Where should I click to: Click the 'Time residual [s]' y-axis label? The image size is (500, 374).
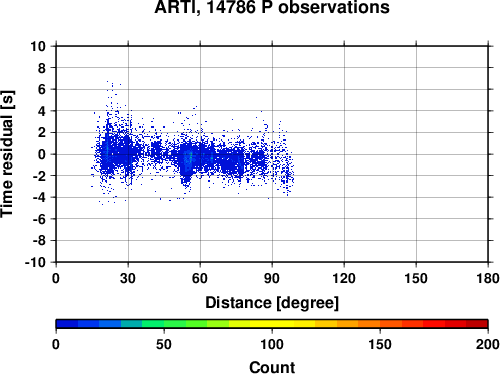(x=7, y=154)
